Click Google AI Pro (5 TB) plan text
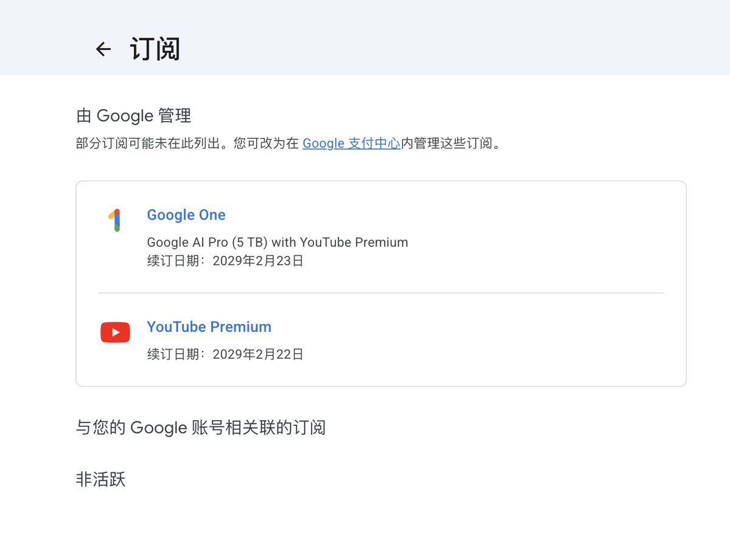 pyautogui.click(x=277, y=243)
